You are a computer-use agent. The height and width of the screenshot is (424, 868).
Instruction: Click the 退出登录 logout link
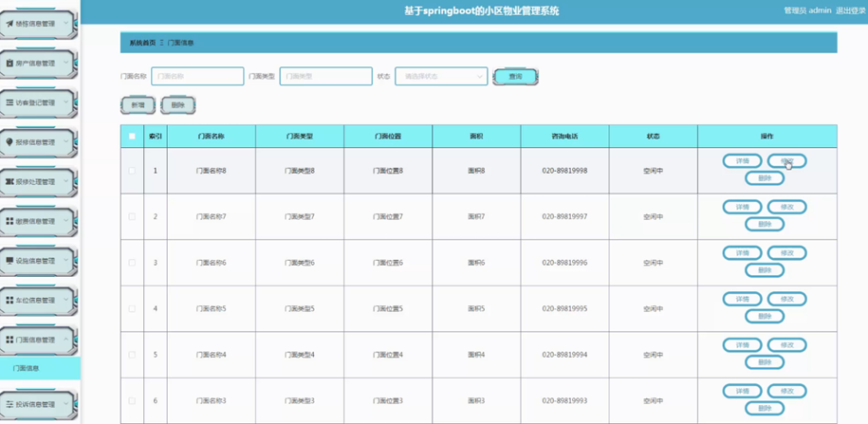(850, 10)
